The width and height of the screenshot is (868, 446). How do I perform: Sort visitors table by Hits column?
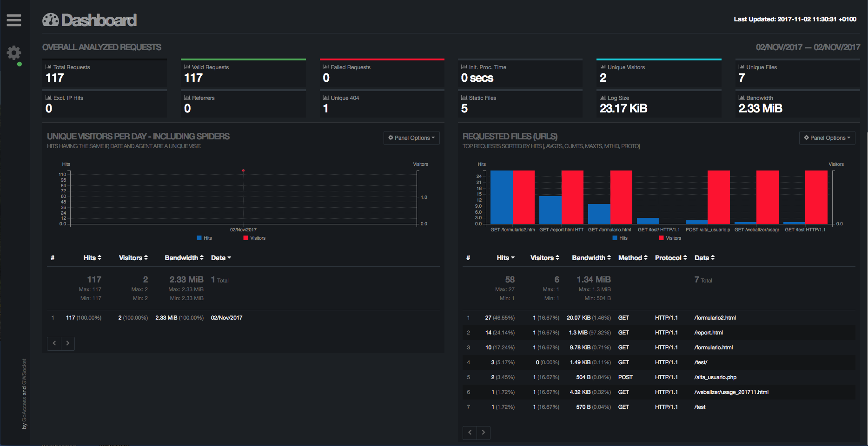[x=93, y=258]
